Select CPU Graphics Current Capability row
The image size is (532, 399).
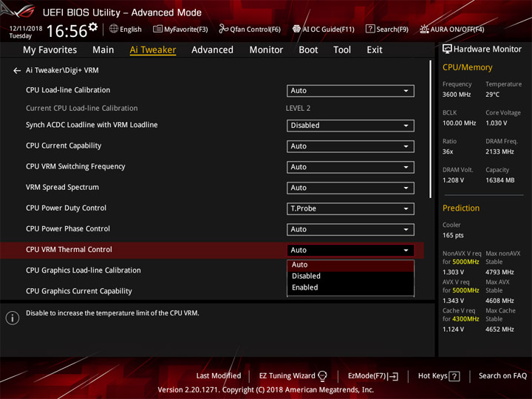79,291
